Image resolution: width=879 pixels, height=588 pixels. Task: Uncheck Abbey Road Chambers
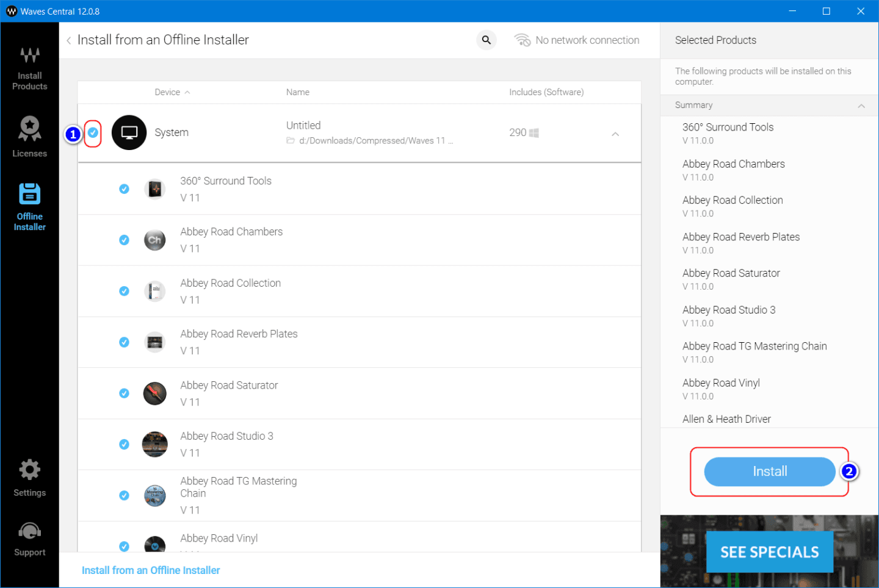[124, 240]
